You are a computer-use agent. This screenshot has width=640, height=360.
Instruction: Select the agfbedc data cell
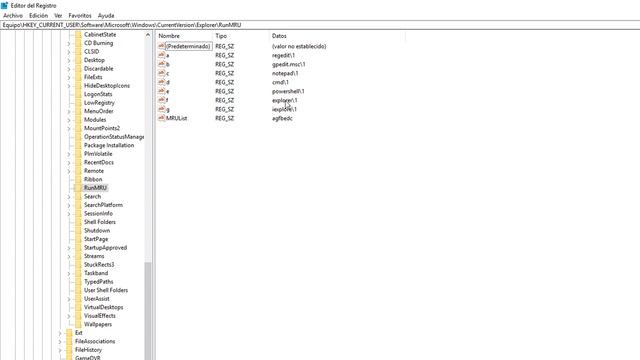click(x=282, y=118)
